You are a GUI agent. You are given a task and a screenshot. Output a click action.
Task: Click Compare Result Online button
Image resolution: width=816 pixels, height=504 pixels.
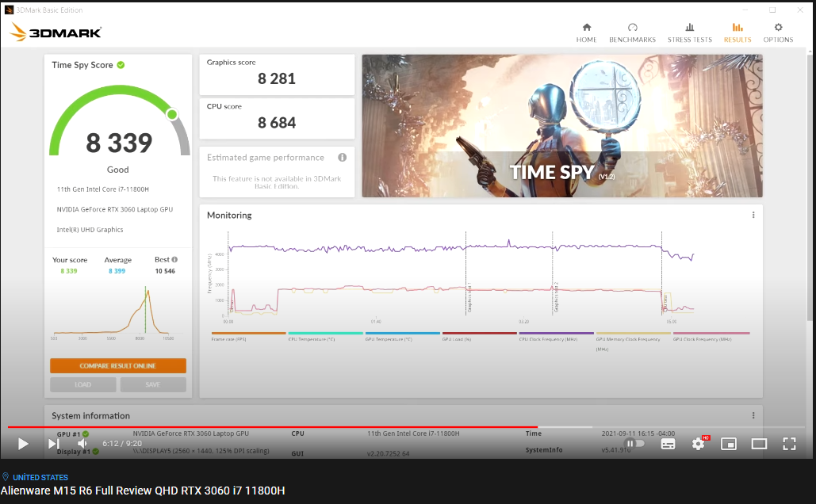(x=117, y=365)
